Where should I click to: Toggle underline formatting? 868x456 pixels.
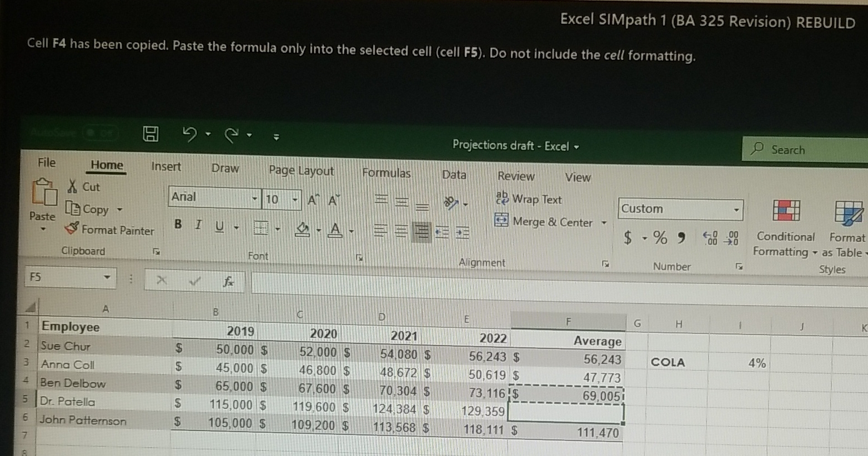coord(218,226)
